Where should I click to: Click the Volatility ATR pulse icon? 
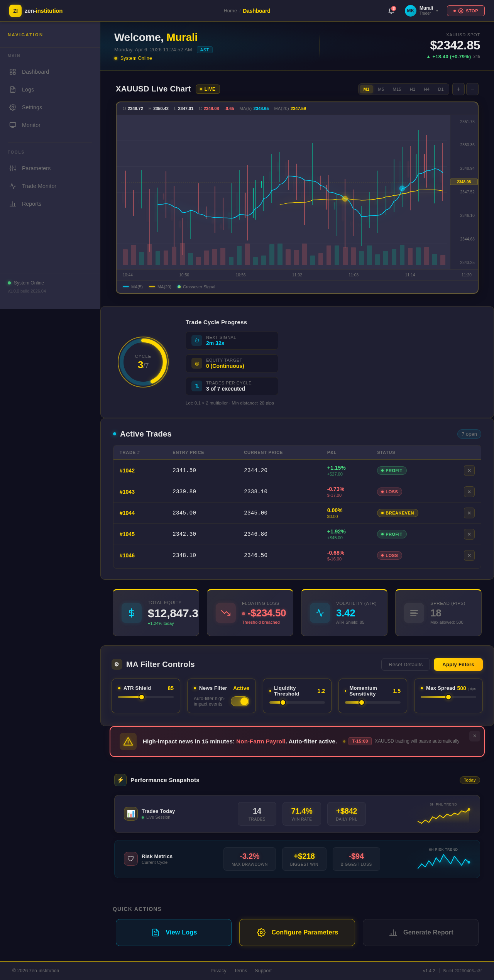(320, 613)
